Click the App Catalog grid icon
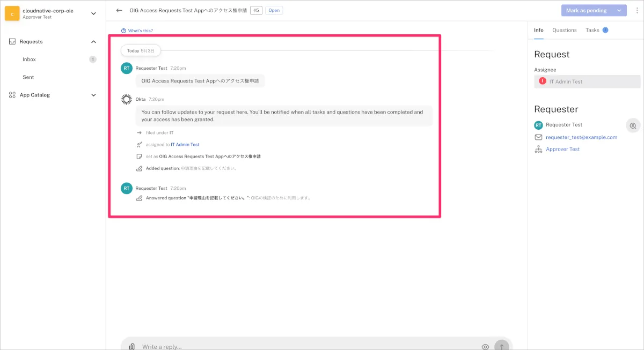Image resolution: width=644 pixels, height=350 pixels. coord(12,95)
